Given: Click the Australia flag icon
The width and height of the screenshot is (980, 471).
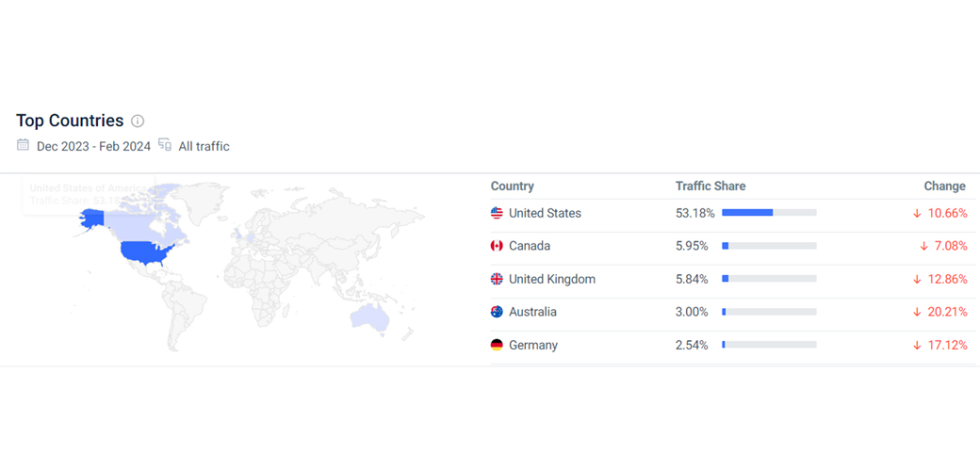Looking at the screenshot, I should (497, 312).
